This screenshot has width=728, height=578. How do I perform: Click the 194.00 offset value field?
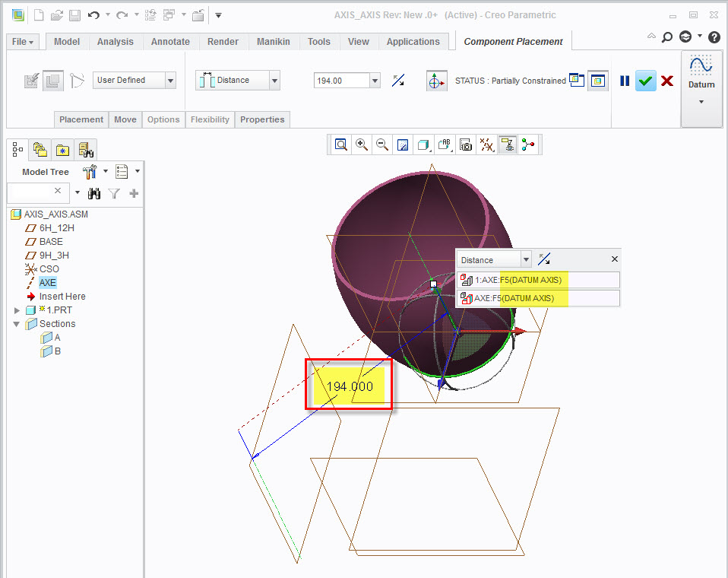pos(341,81)
